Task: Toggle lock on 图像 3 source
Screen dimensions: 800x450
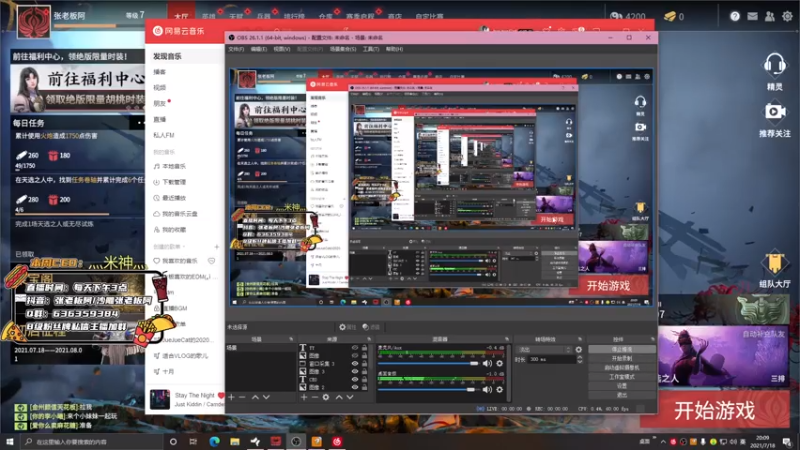Action: 364,371
